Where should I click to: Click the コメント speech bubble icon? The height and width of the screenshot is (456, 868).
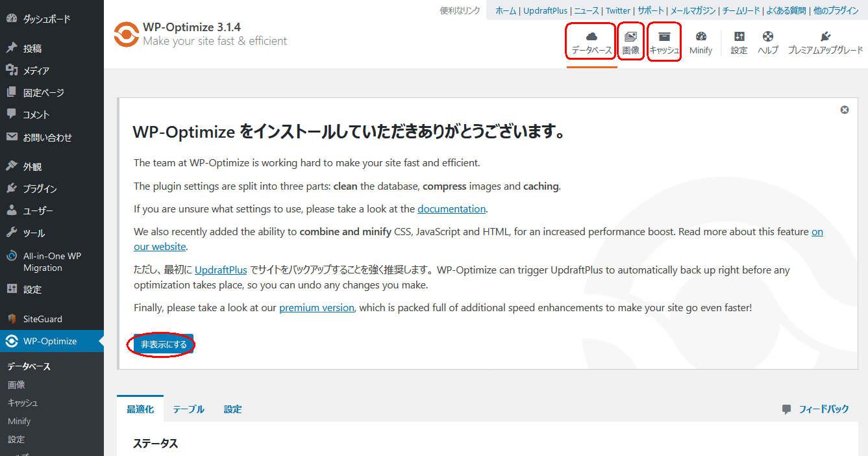tap(12, 114)
